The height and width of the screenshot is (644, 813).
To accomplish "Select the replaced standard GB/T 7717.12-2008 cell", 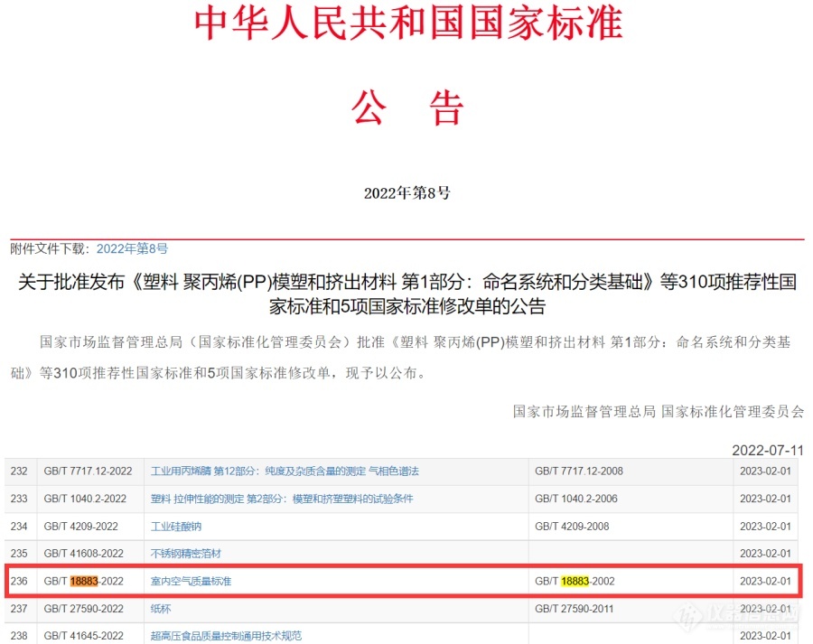I will pyautogui.click(x=578, y=471).
